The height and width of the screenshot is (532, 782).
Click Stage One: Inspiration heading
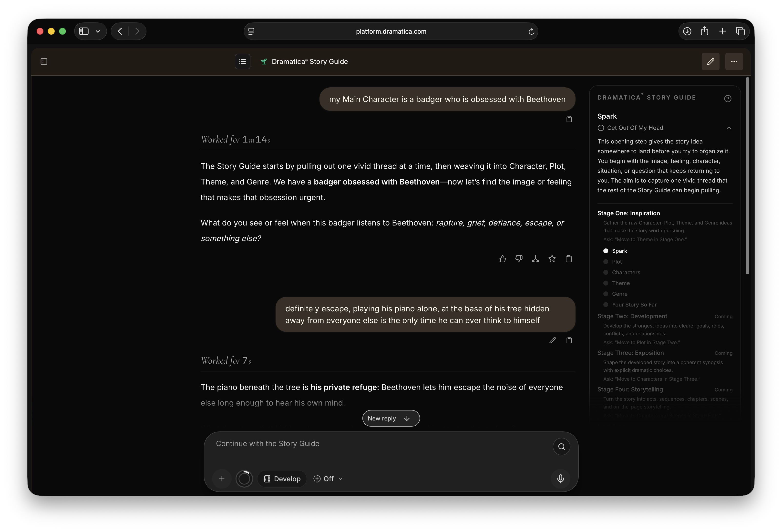(x=628, y=213)
